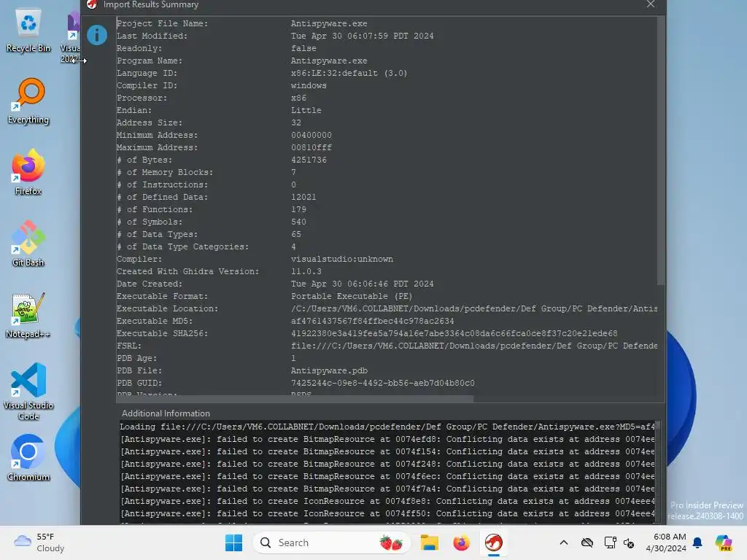The height and width of the screenshot is (560, 747).
Task: Click the Project File Name value Antispyware.exe
Action: (329, 23)
